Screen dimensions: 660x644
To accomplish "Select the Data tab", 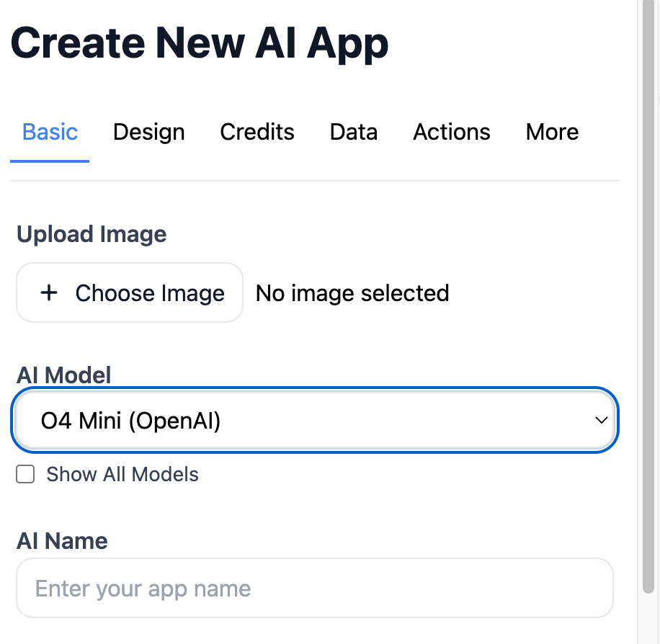I will [x=354, y=132].
